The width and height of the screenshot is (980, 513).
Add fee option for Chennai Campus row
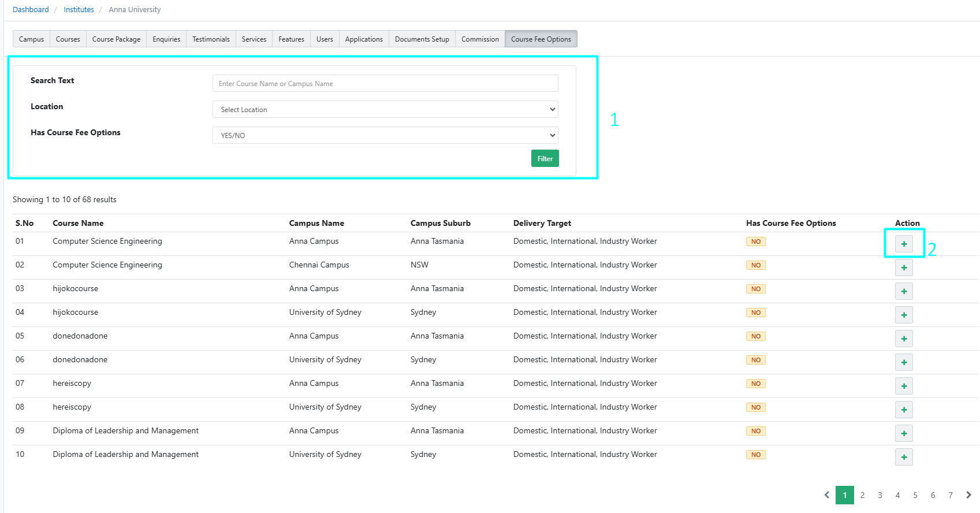pyautogui.click(x=904, y=267)
